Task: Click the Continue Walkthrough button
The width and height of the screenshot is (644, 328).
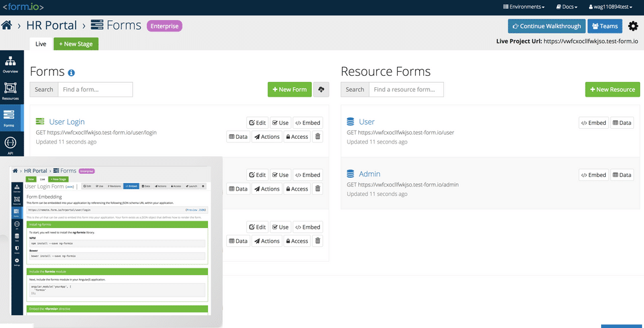Action: pyautogui.click(x=545, y=26)
